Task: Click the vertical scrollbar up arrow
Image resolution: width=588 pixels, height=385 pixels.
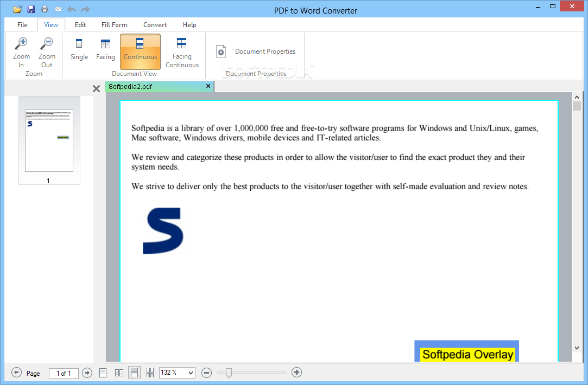Action: [577, 97]
